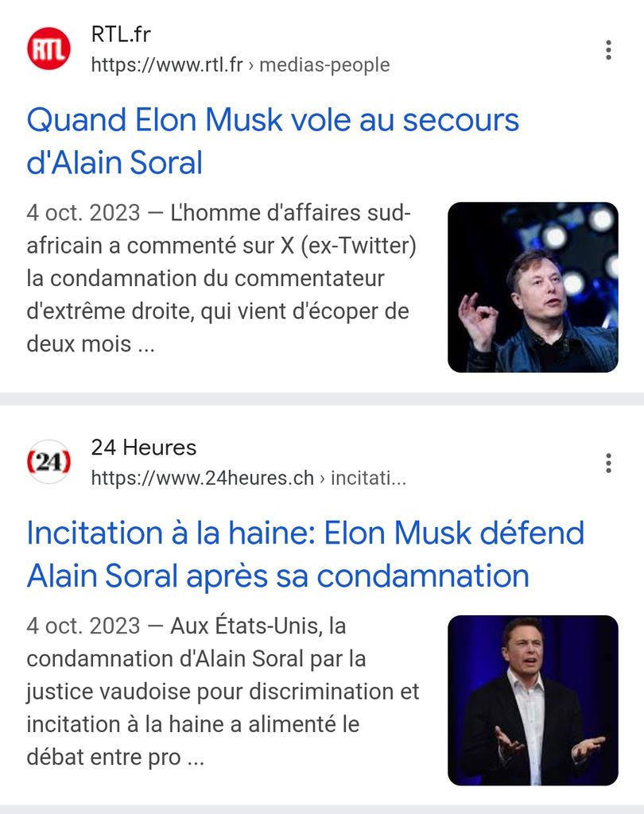Click the RTL article thumbnail image
The image size is (644, 814).
pos(533,287)
